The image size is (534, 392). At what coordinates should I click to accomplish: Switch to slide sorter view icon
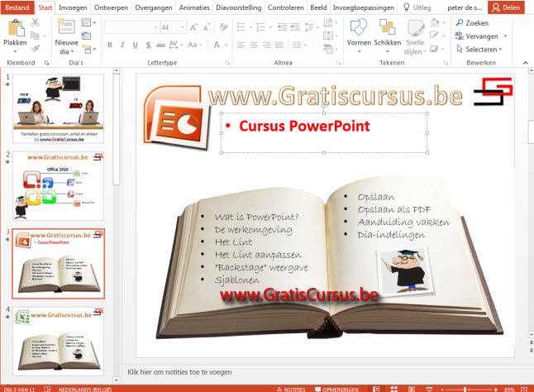point(394,389)
